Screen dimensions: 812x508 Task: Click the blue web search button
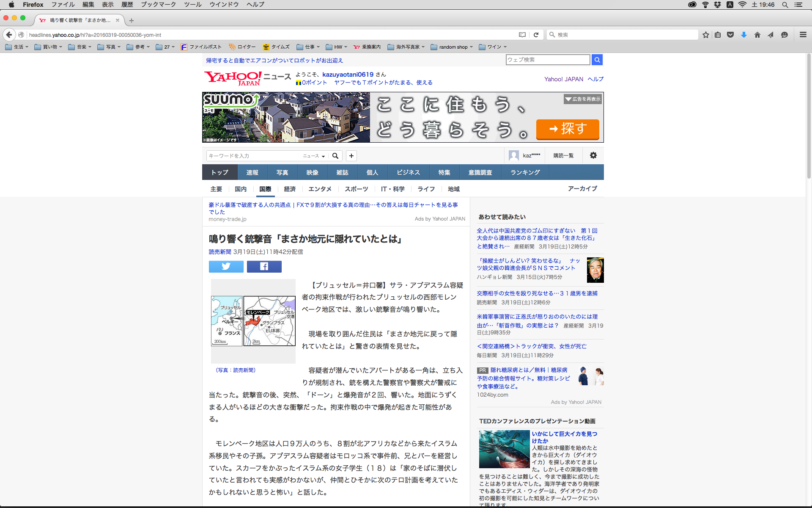(x=597, y=60)
